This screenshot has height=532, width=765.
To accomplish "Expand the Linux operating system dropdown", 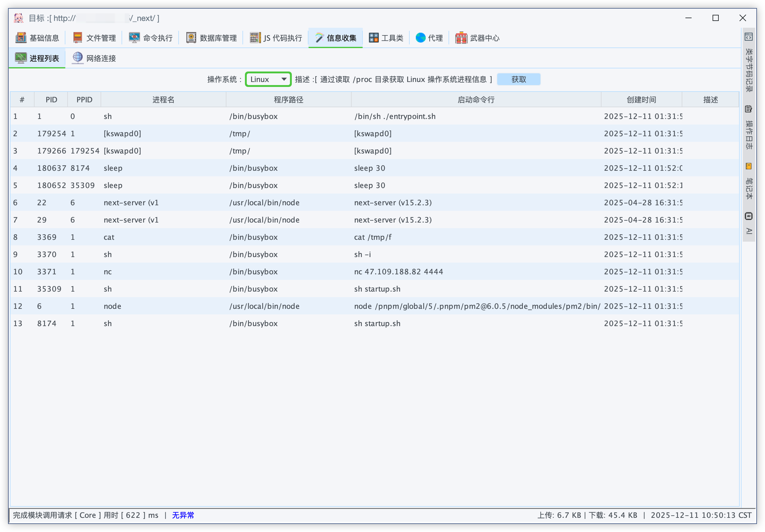I will (268, 79).
